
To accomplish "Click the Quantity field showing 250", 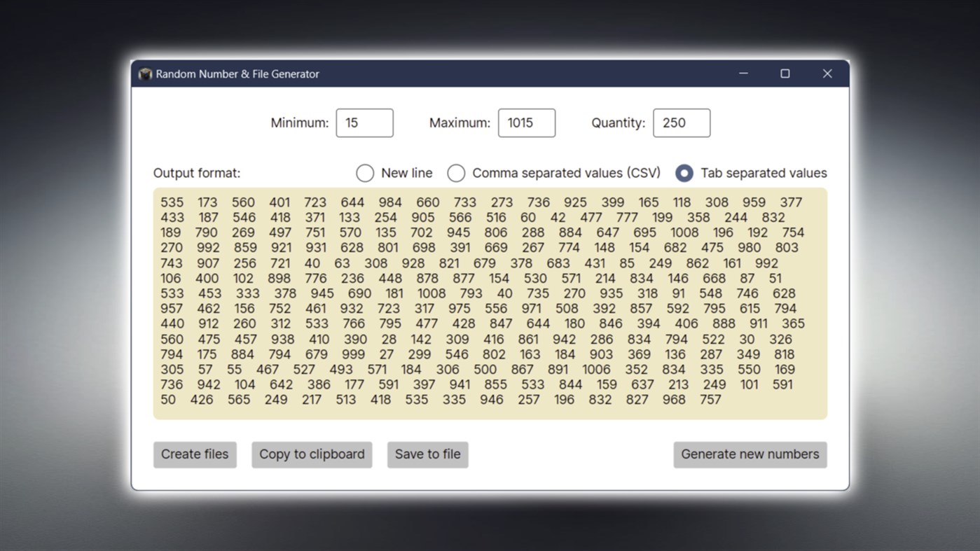I will 682,123.
